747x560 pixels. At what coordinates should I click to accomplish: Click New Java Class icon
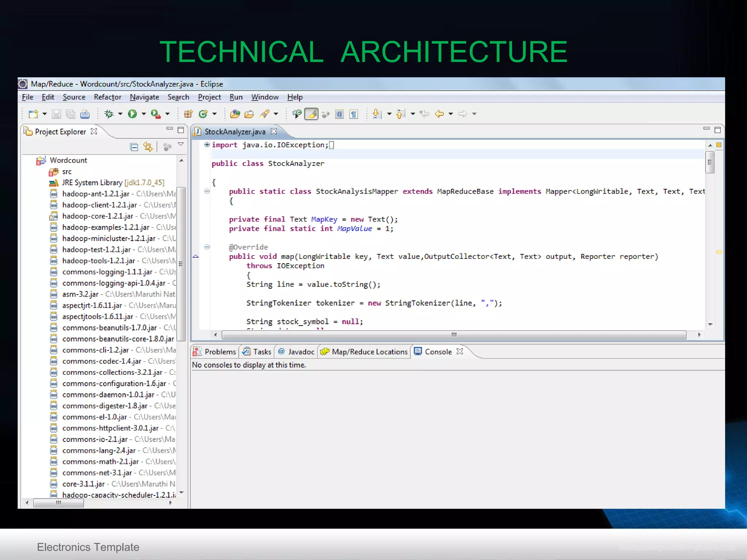(203, 114)
